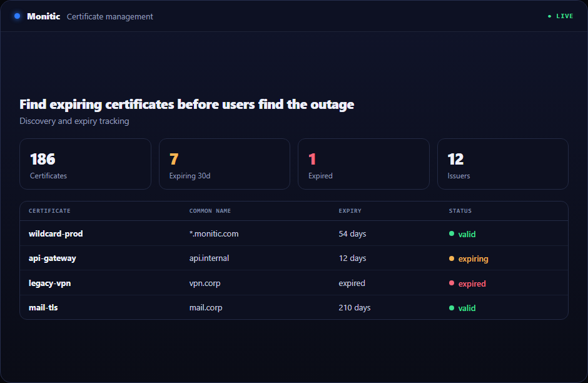Click the green status dot for wildcard-prod

click(x=452, y=233)
